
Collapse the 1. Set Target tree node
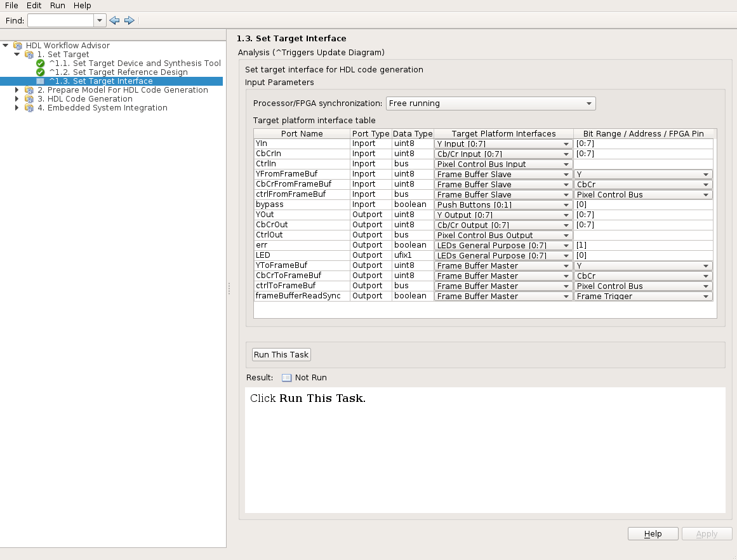pyautogui.click(x=17, y=55)
